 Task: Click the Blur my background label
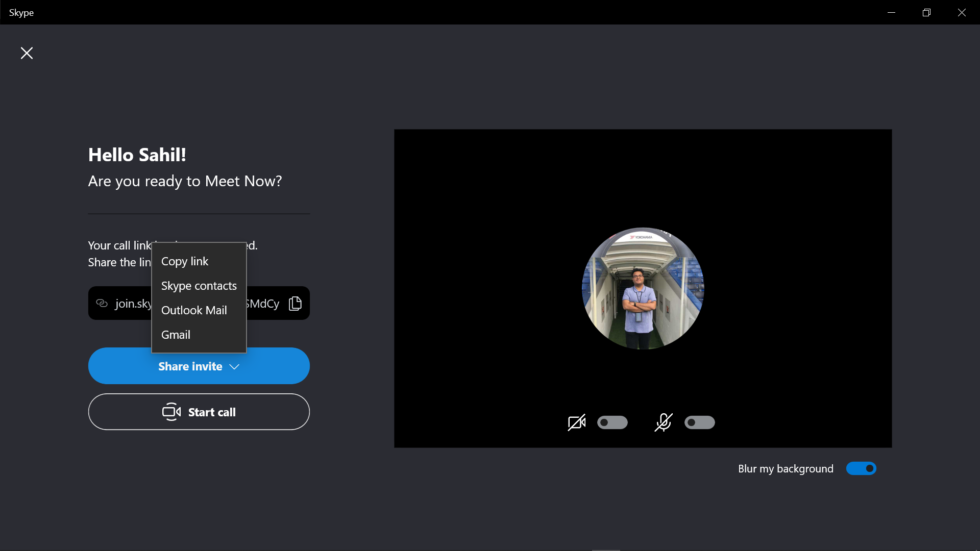(786, 469)
